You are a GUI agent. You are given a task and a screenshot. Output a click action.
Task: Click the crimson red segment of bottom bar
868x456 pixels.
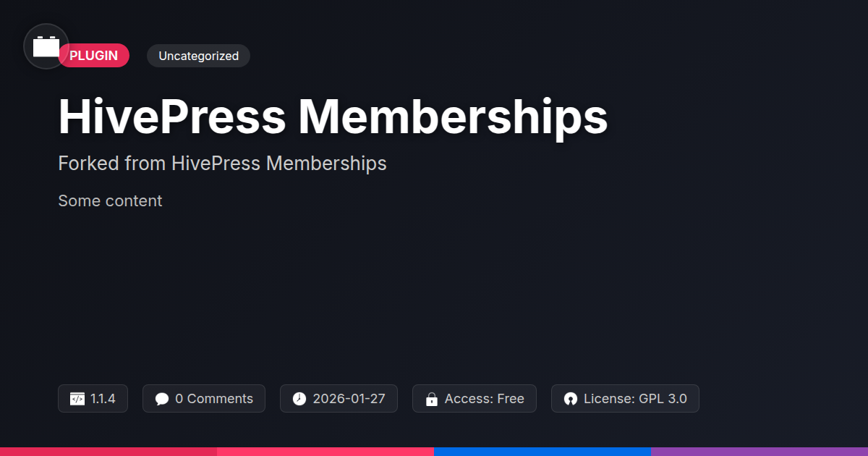(x=109, y=451)
